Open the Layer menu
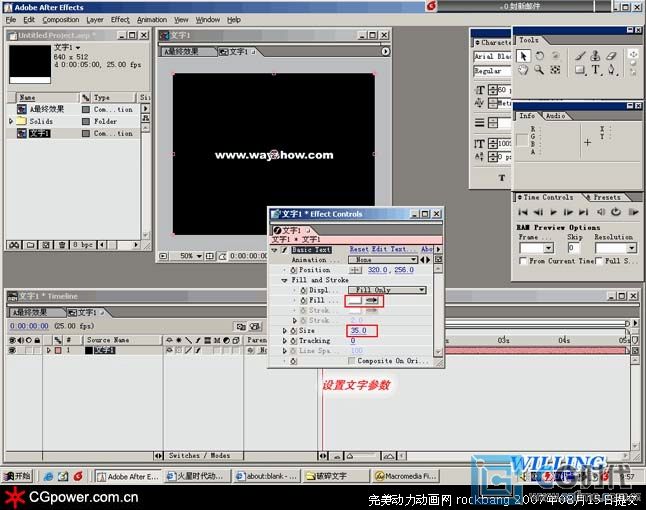 [x=95, y=20]
